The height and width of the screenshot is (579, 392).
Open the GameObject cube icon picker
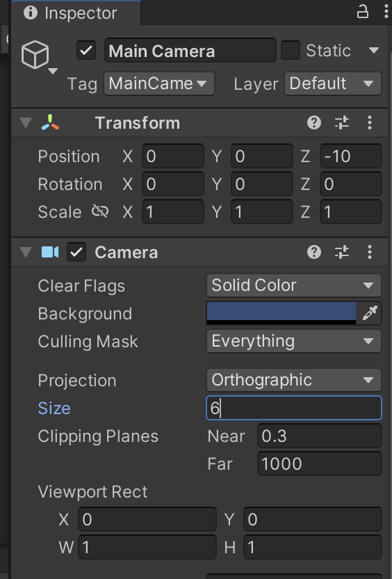(x=35, y=55)
